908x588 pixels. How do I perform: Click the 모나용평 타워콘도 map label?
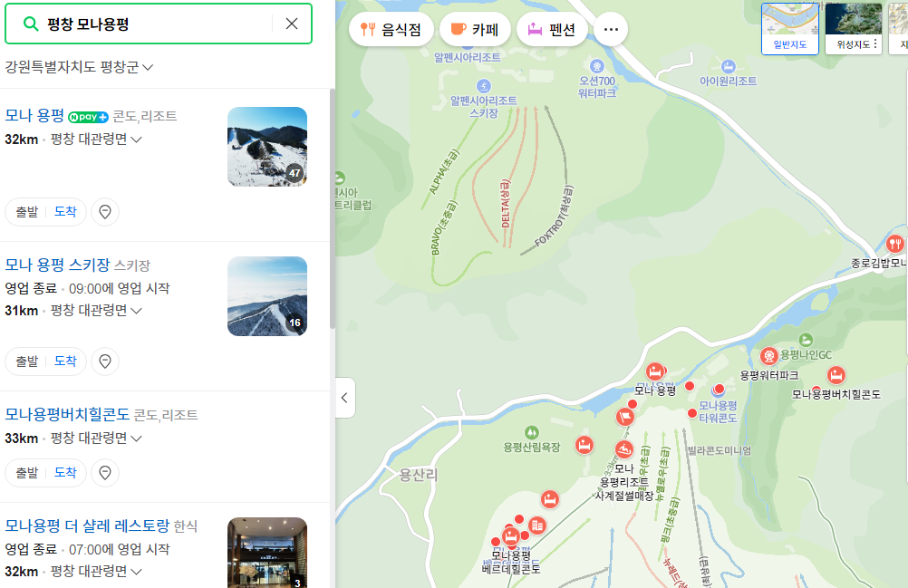pos(718,411)
